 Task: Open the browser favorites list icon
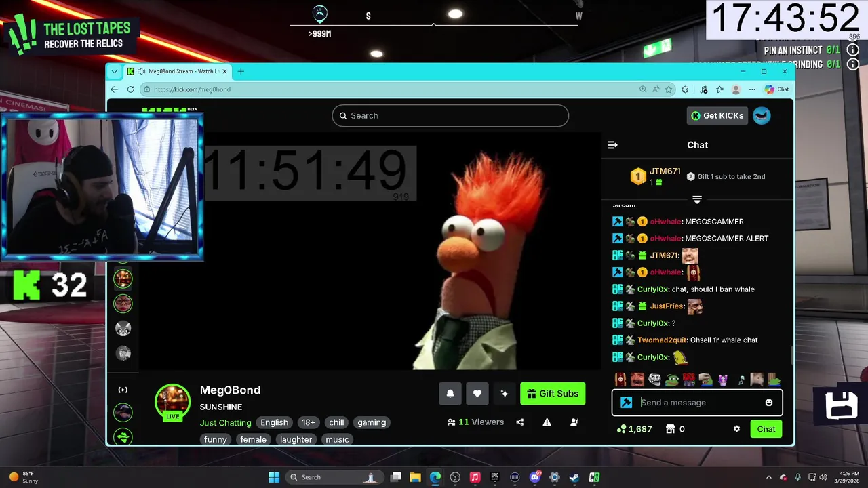click(x=719, y=89)
